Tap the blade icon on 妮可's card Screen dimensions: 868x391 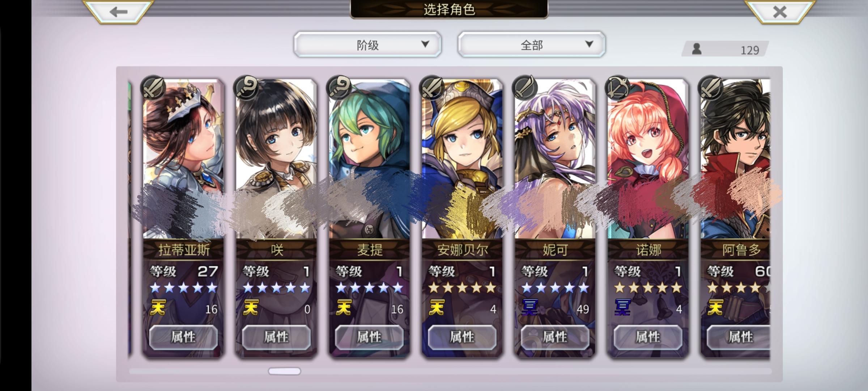(525, 88)
